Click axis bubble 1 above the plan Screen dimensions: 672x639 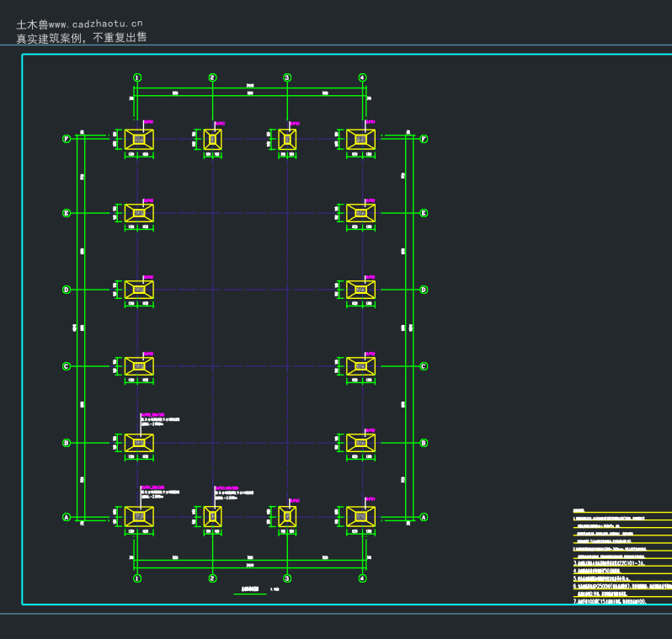(x=137, y=77)
